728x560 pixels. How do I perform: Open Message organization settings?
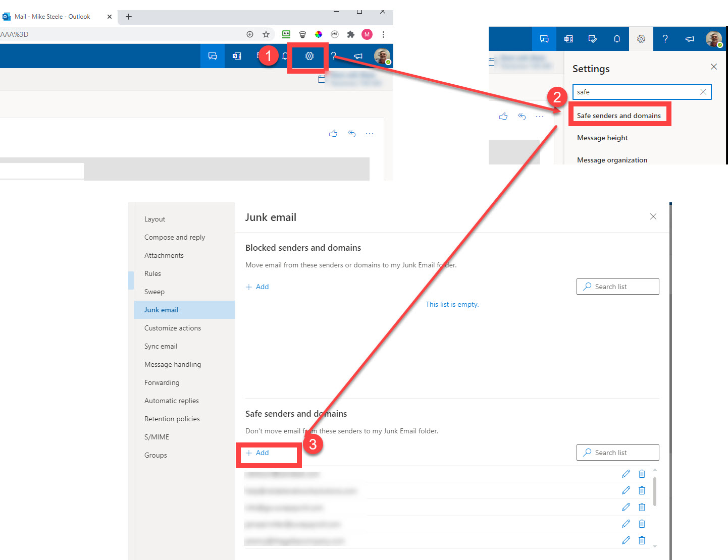pyautogui.click(x=612, y=160)
